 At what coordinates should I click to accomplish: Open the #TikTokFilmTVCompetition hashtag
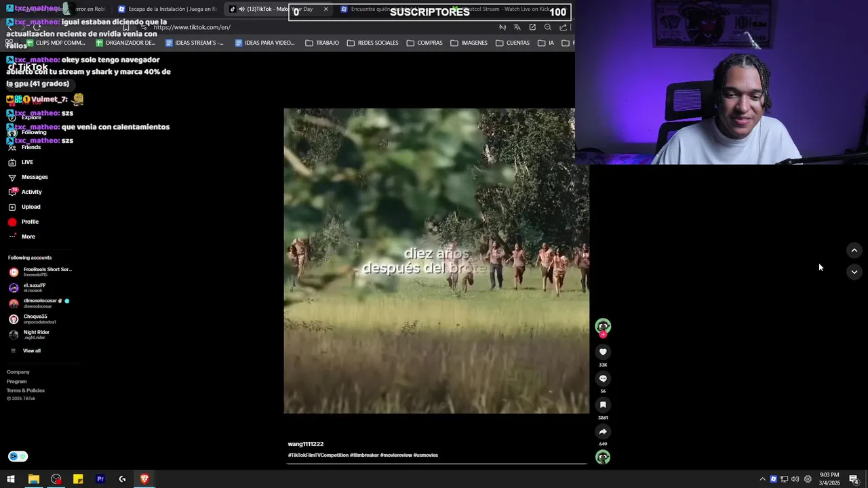[x=318, y=455]
